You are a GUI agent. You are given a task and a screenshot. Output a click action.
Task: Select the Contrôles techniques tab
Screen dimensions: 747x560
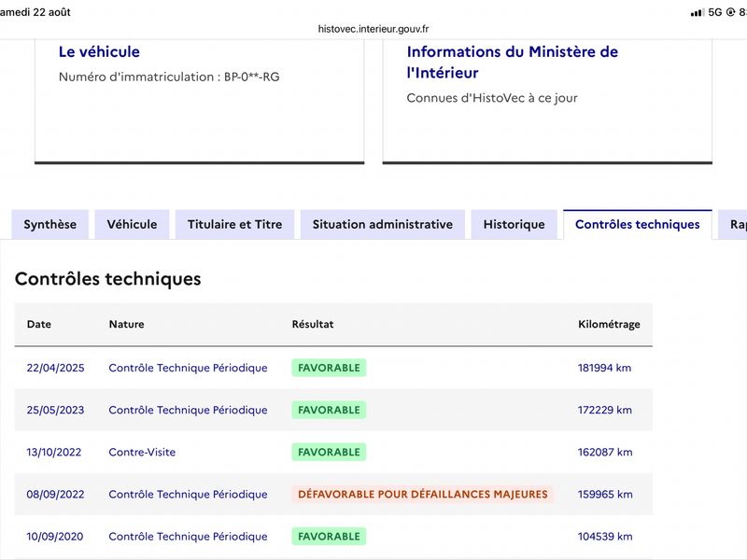click(638, 224)
